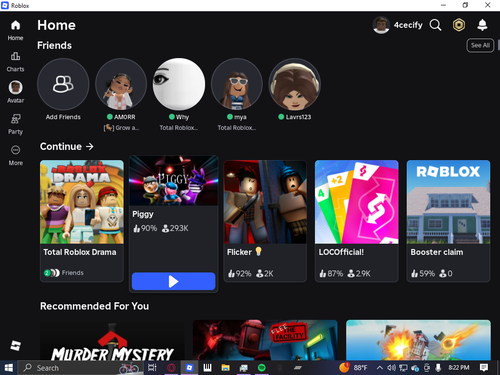Click the Total Roblox Drama title
The image size is (500, 375).
point(80,252)
